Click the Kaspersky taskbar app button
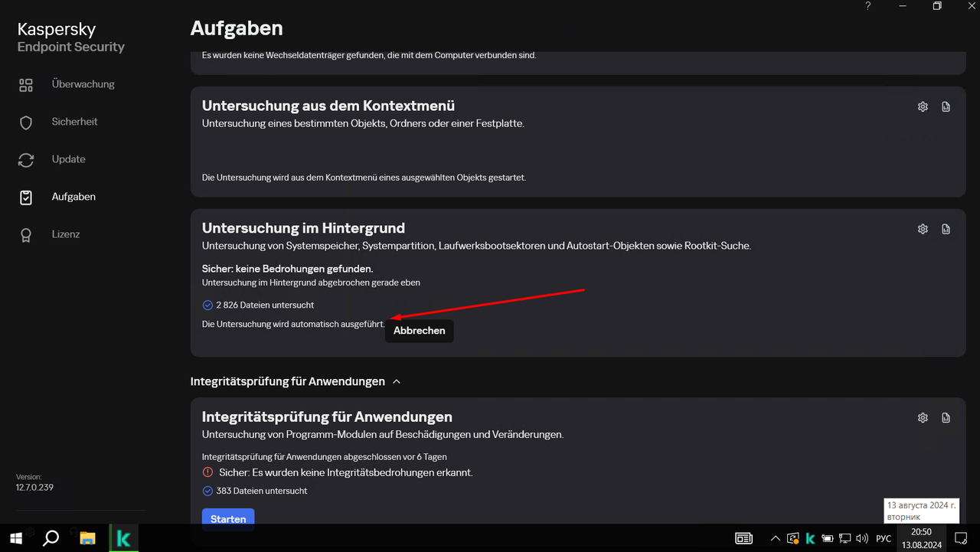This screenshot has height=552, width=980. pos(122,538)
